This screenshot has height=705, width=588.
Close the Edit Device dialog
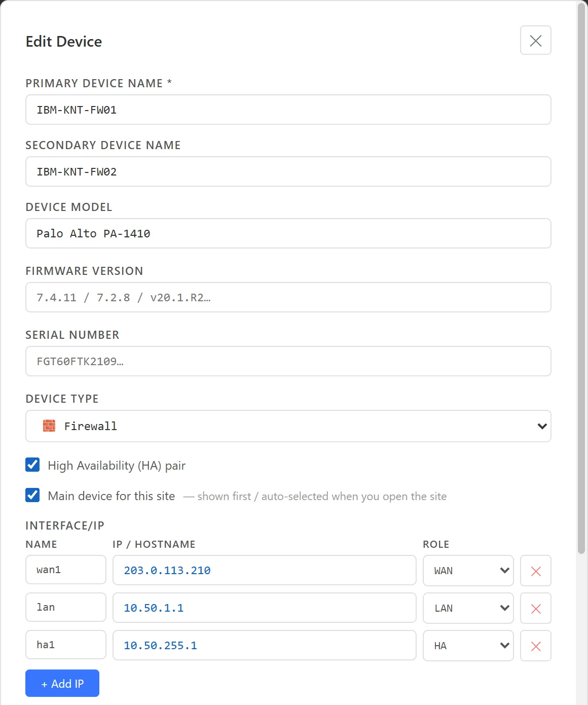[x=535, y=40]
